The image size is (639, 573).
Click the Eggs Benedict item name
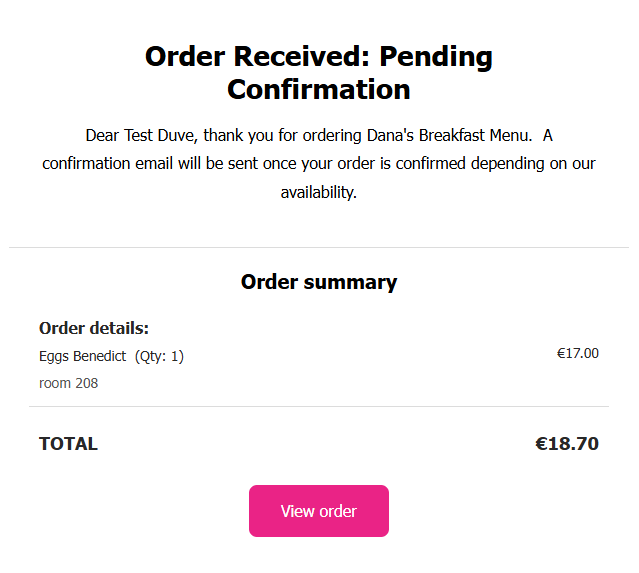pyautogui.click(x=82, y=356)
